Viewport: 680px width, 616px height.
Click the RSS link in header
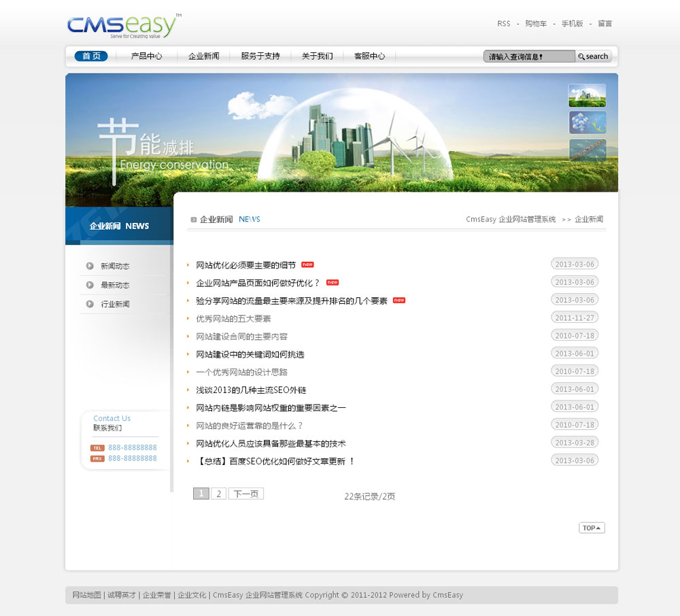(x=503, y=23)
